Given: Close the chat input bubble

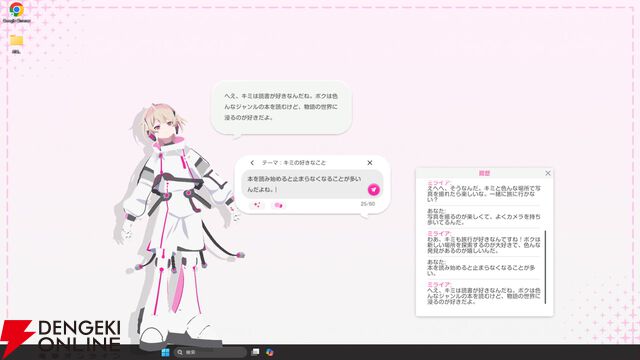Looking at the screenshot, I should pos(370,162).
